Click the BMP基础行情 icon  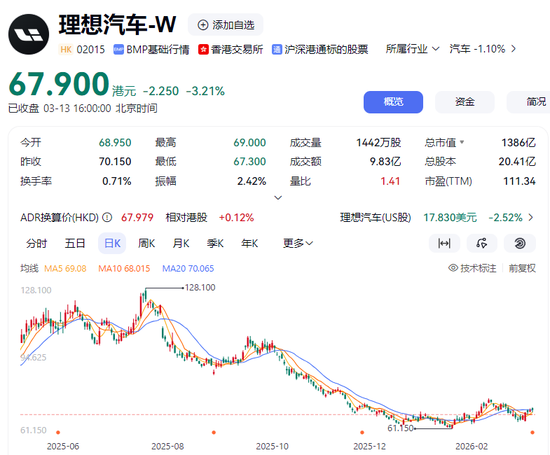[119, 49]
